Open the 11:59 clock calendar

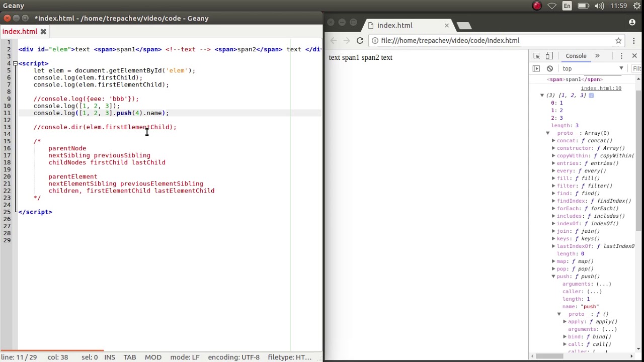[x=618, y=6]
